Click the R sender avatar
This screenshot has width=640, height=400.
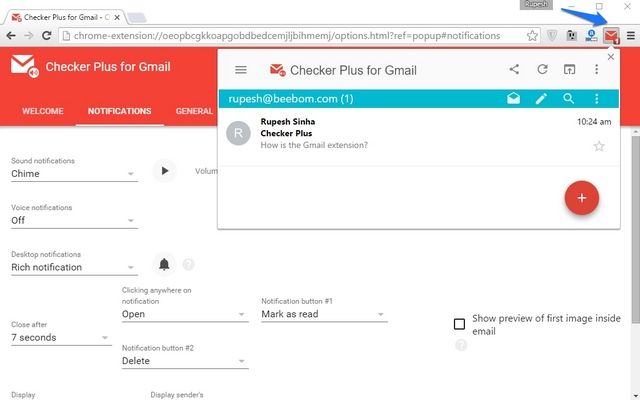[x=238, y=133]
